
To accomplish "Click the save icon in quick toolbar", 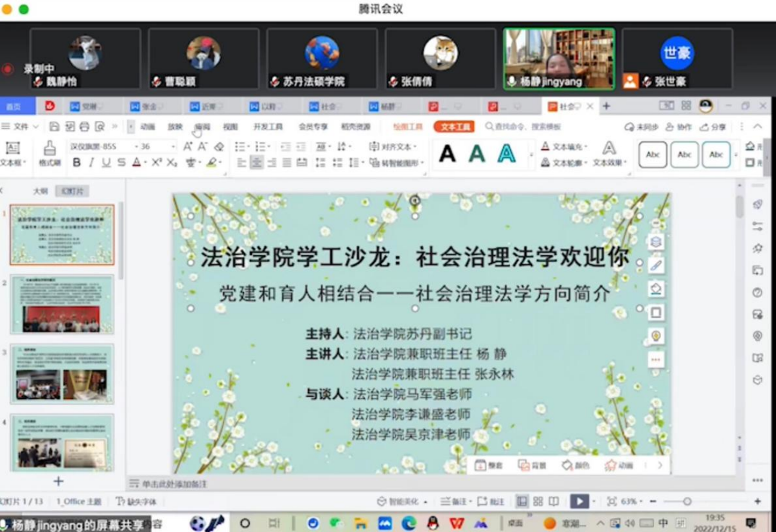I will [x=54, y=127].
